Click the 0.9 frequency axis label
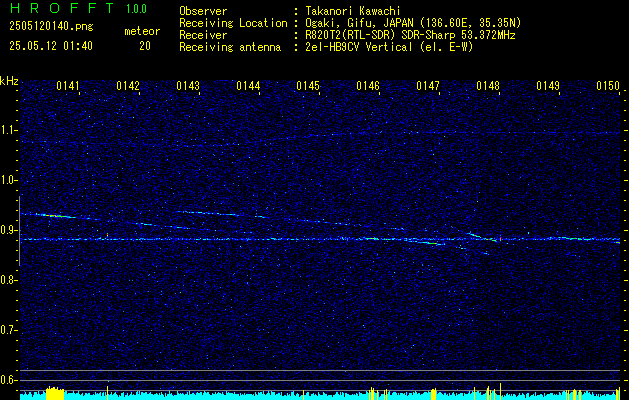The image size is (629, 400). [8, 230]
